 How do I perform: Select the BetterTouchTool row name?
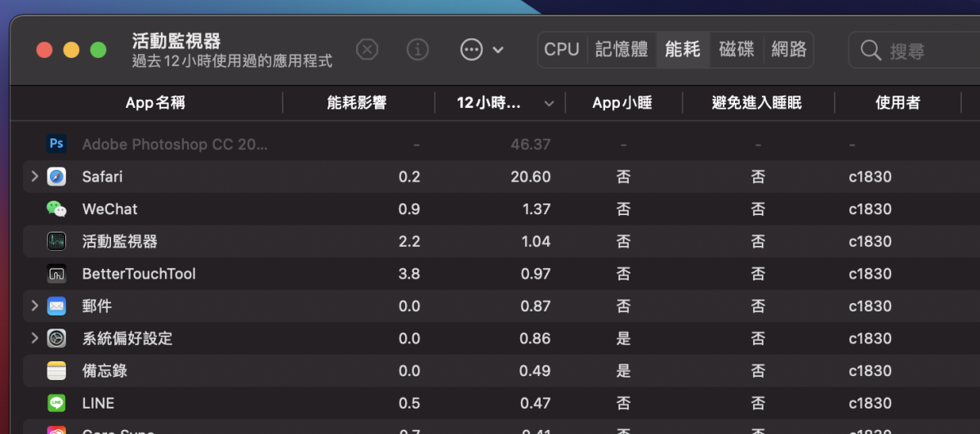(139, 274)
